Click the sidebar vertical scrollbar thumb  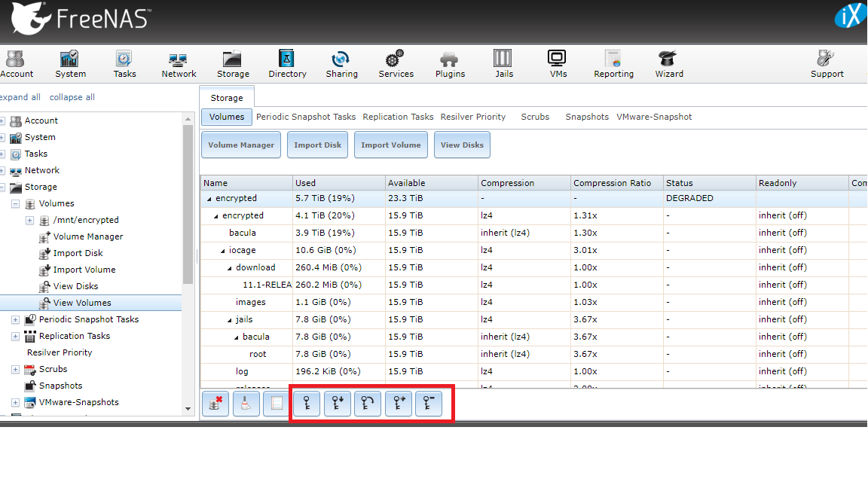[188, 204]
